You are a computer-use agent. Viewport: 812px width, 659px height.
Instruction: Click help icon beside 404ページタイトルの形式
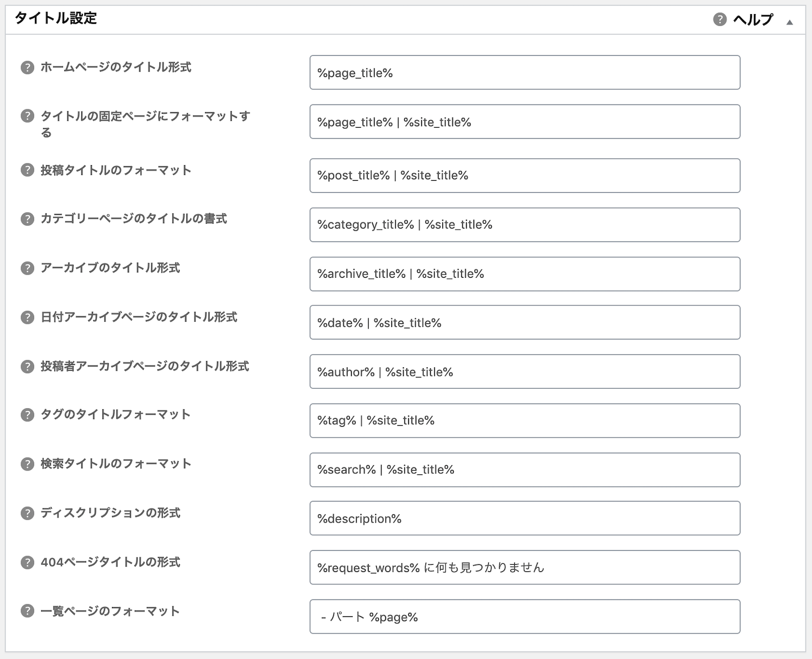[27, 563]
